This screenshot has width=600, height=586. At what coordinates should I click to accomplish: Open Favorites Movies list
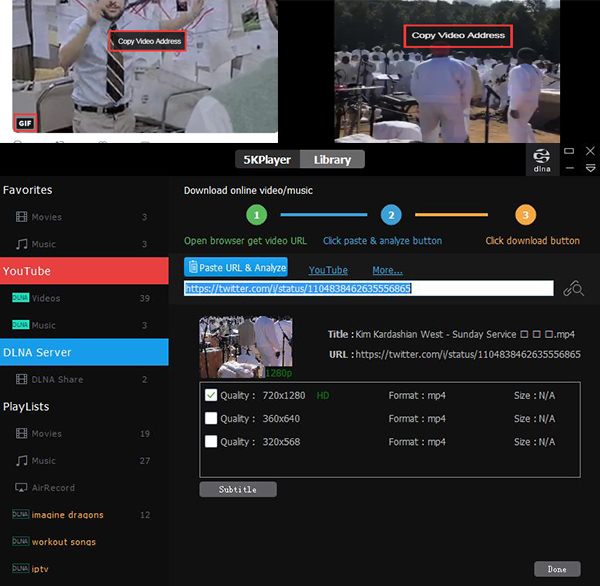coord(84,217)
